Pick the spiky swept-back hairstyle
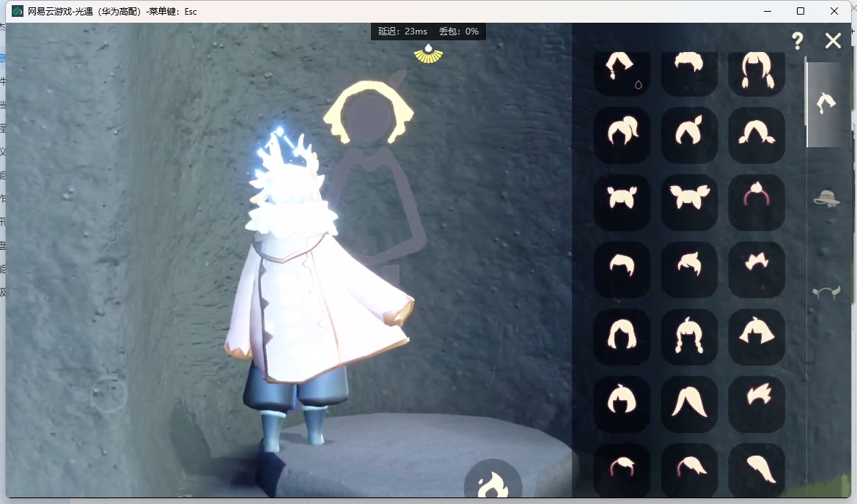Image resolution: width=857 pixels, height=504 pixels. coord(757,404)
